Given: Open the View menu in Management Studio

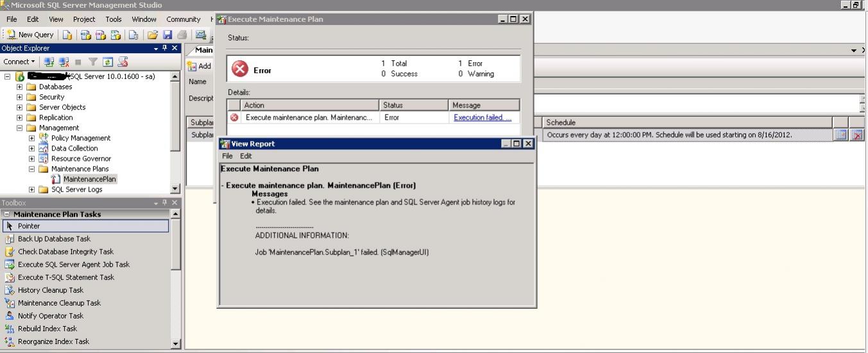Looking at the screenshot, I should 56,19.
